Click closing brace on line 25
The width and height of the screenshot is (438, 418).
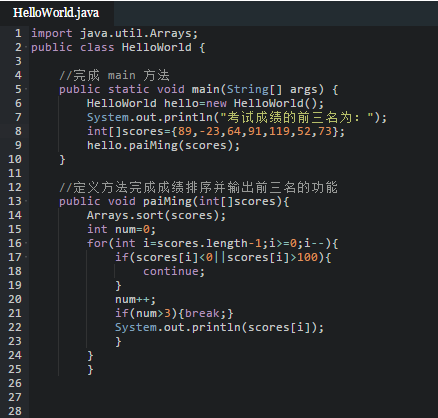90,370
